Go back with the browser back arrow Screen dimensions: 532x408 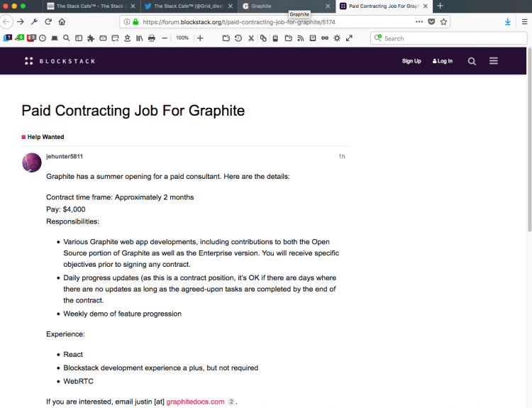pos(6,22)
